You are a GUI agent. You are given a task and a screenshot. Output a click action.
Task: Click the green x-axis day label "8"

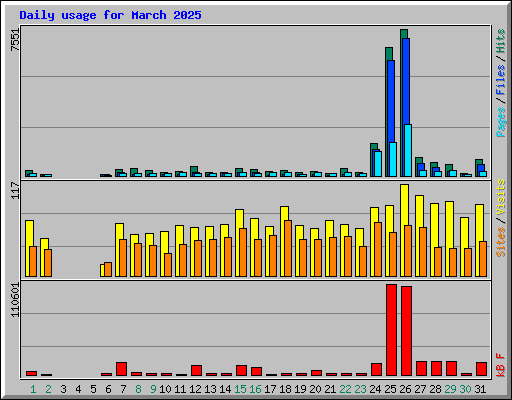138,389
